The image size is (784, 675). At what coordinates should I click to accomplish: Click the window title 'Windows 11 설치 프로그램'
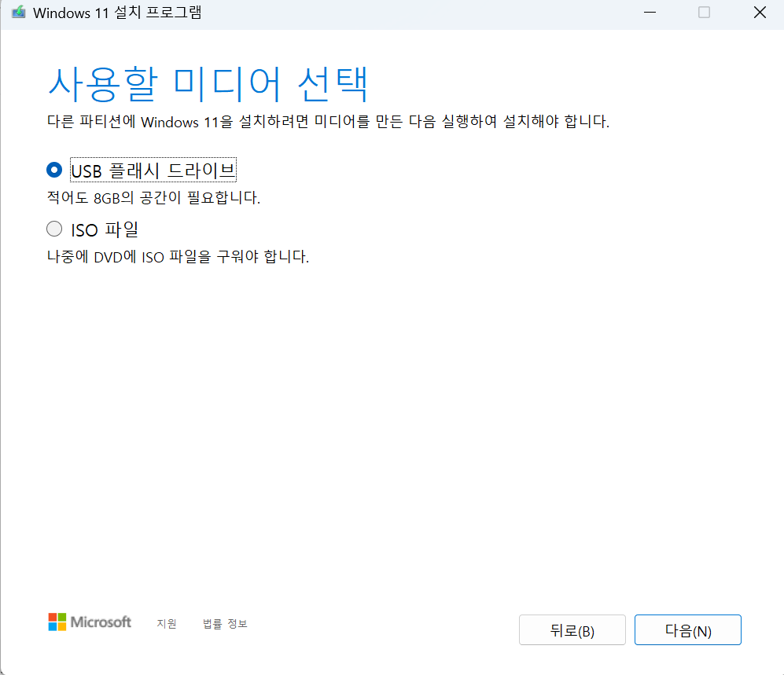point(117,13)
